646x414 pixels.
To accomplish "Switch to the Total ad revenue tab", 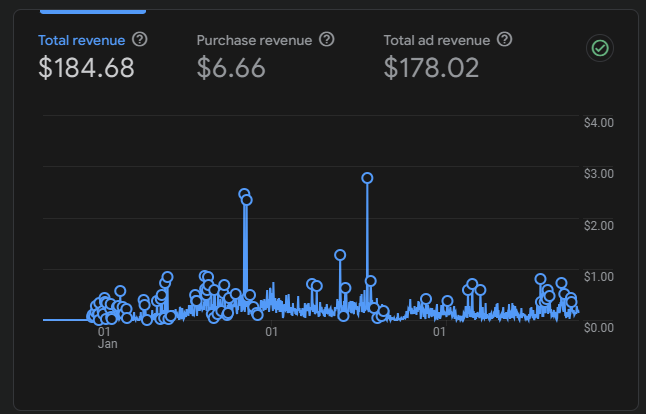I will [x=437, y=41].
